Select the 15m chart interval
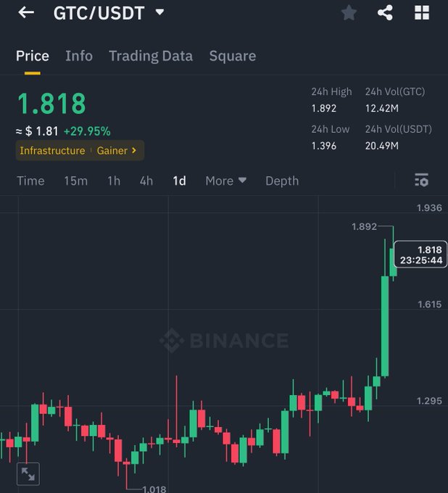Screen dimensions: 448x493 coord(75,181)
